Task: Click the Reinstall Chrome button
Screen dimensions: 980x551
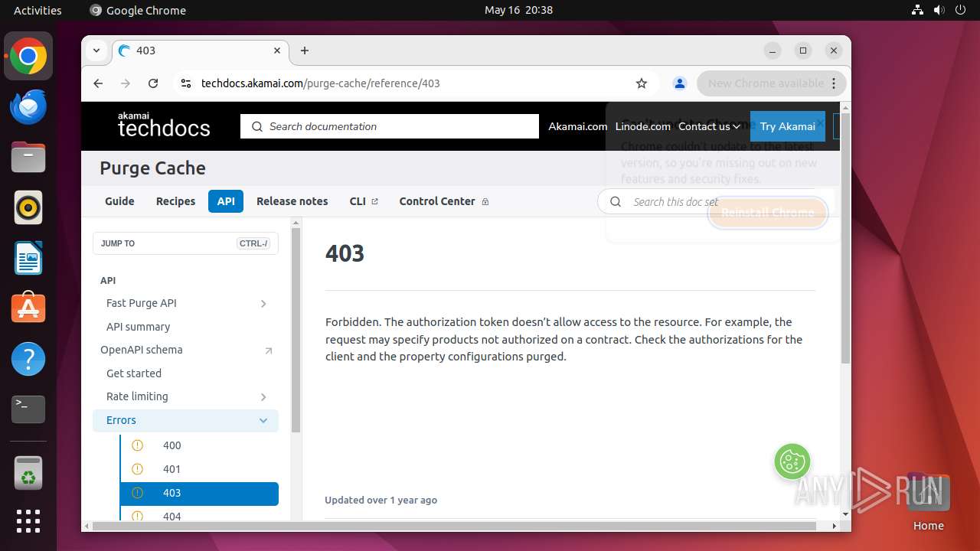Action: [768, 213]
